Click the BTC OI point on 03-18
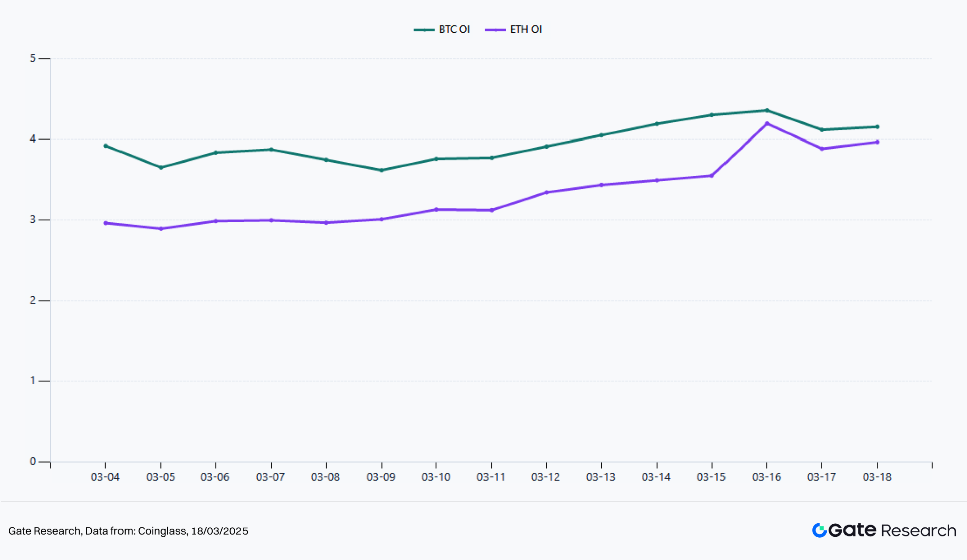Image resolution: width=967 pixels, height=560 pixels. click(877, 127)
